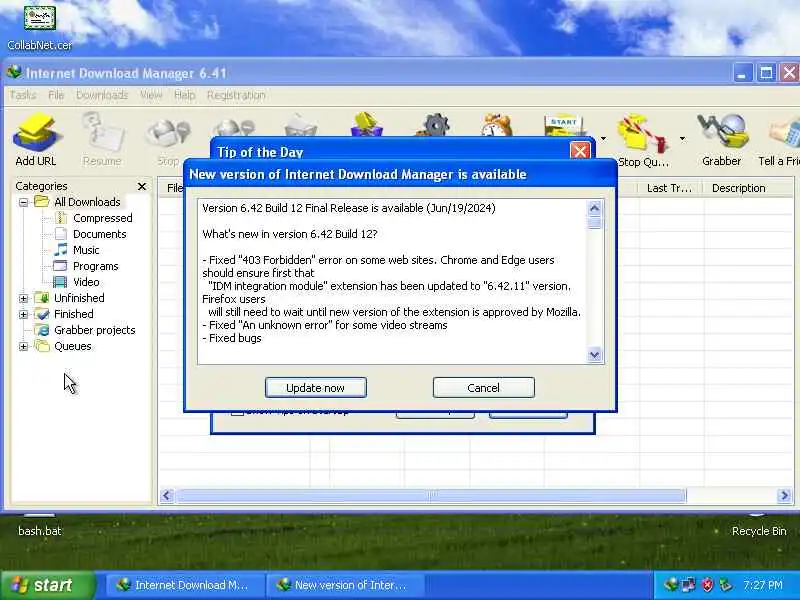Select the Video category
800x600 pixels.
point(86,282)
